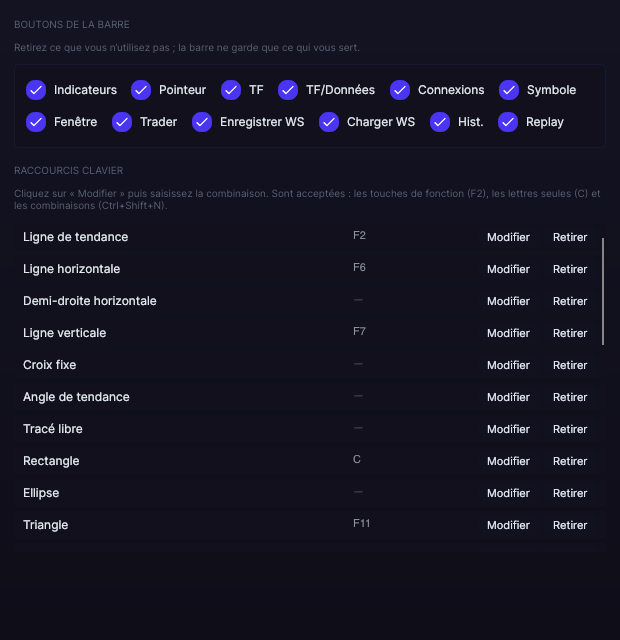The height and width of the screenshot is (640, 620).
Task: Uncheck the Trader checkbox
Action: click(x=122, y=122)
